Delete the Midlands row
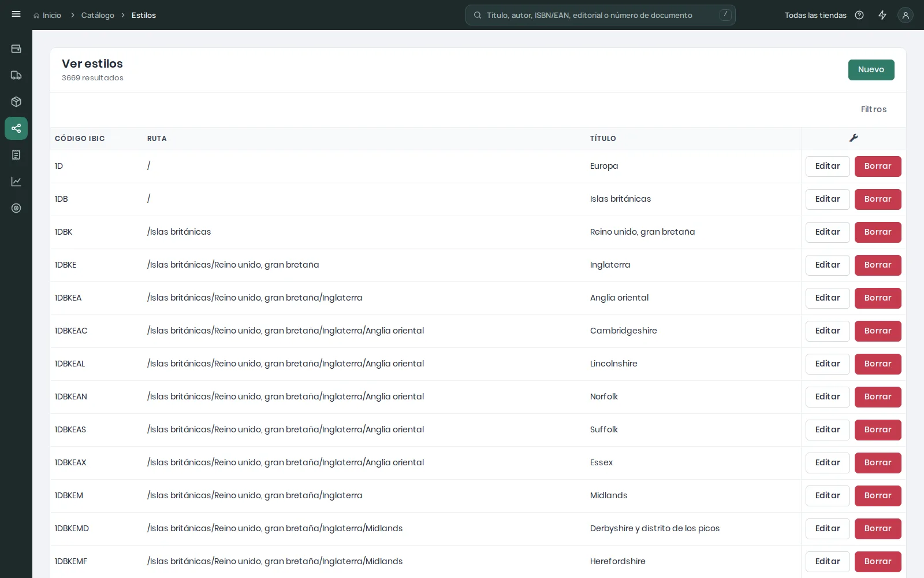 pos(878,496)
